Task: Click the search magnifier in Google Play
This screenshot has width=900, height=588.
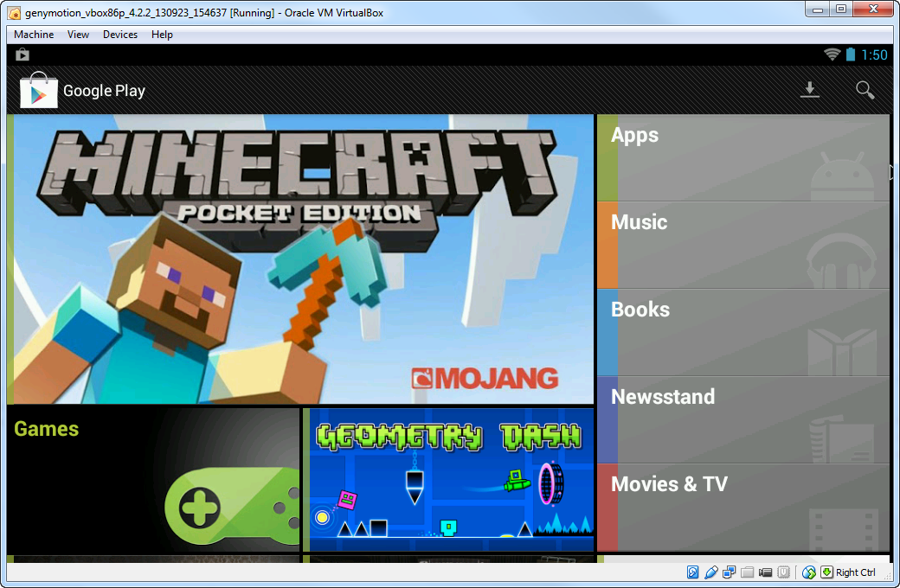Action: point(865,90)
